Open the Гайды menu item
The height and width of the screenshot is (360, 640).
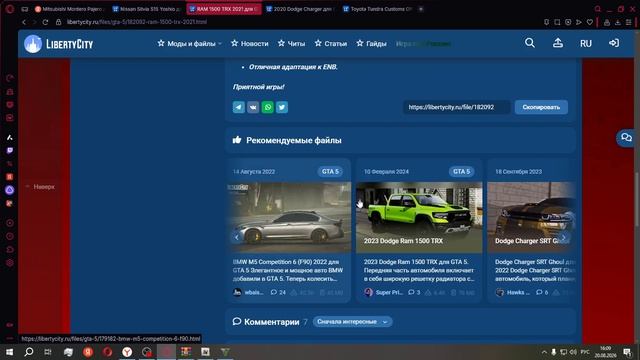pos(371,43)
